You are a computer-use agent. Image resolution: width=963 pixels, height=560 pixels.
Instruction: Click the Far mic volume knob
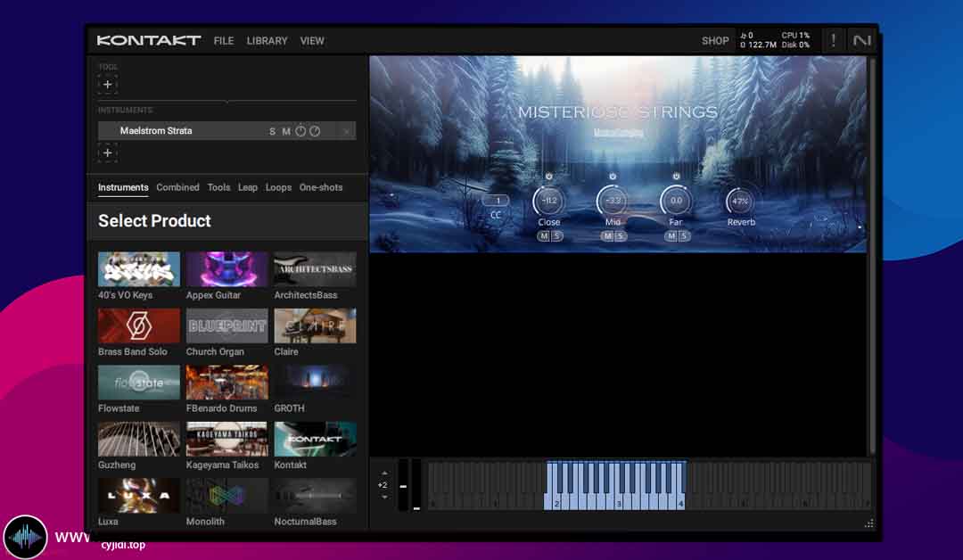point(676,201)
